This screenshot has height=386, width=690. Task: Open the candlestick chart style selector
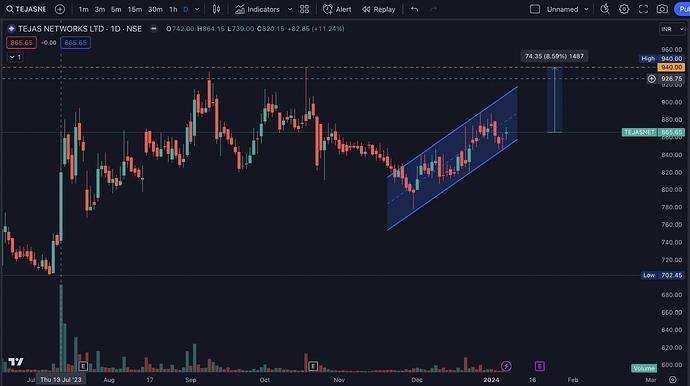pyautogui.click(x=217, y=9)
